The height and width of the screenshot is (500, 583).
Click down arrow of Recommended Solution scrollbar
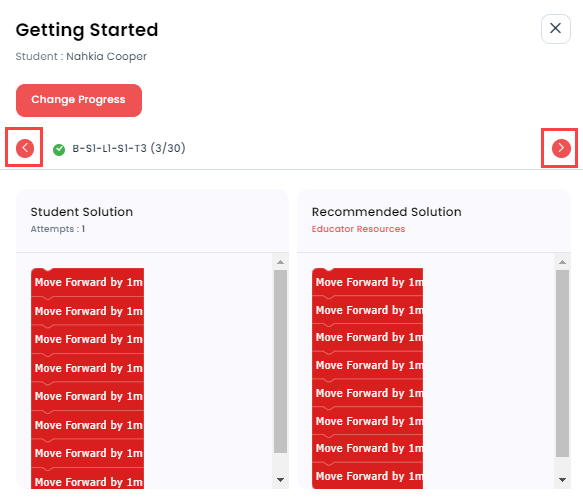click(562, 480)
